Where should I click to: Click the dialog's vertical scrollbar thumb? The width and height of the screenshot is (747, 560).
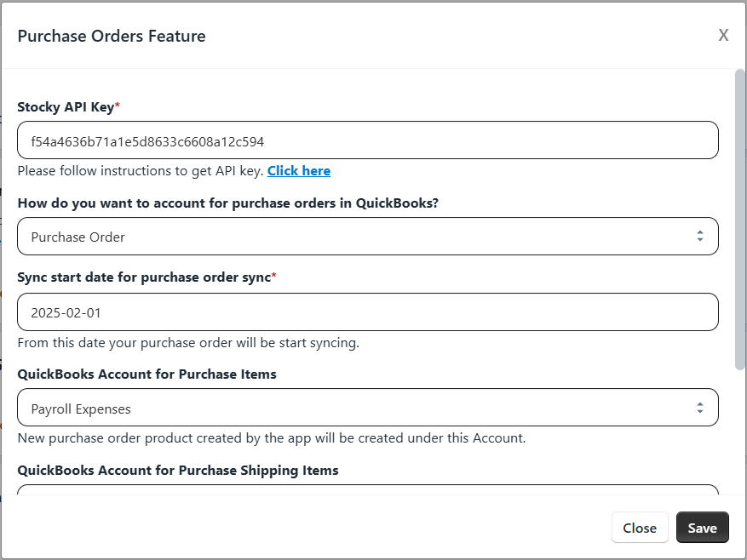740,219
